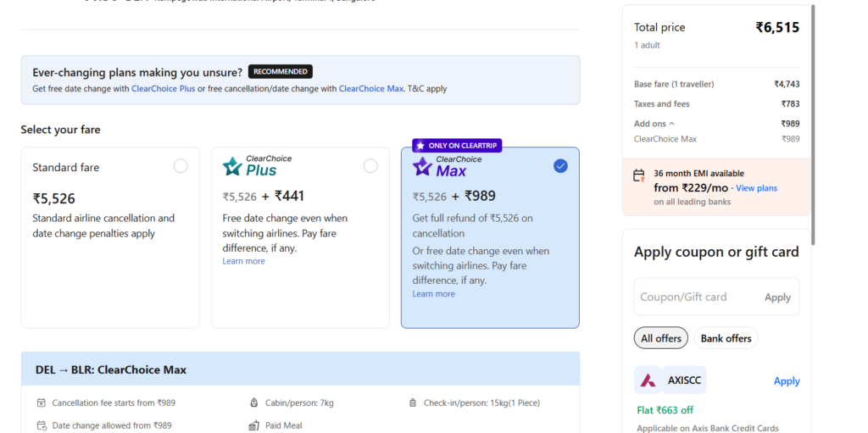Screen dimensions: 868x433
Task: Apply the AXISCC coupon offer
Action: click(787, 381)
